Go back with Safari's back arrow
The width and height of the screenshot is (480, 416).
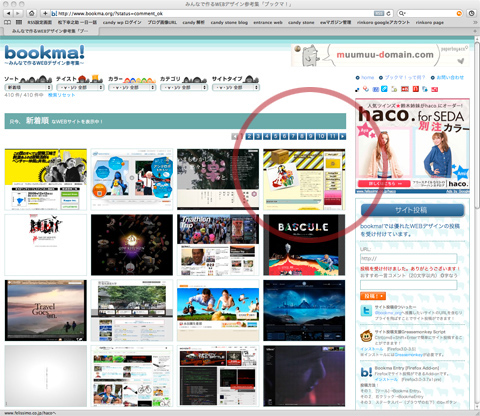(x=8, y=13)
